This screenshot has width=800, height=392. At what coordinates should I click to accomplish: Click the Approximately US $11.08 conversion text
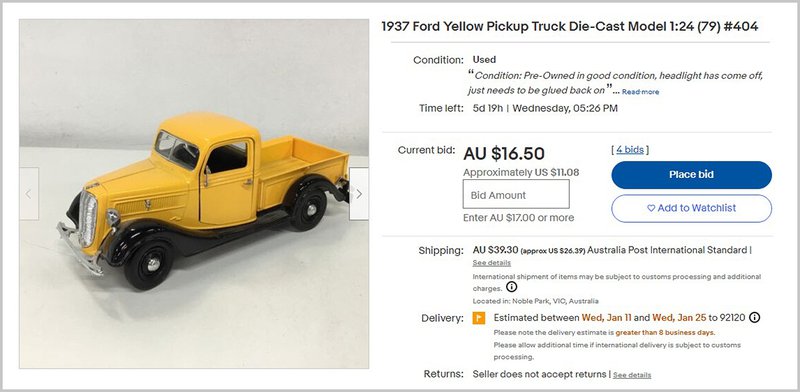(521, 173)
